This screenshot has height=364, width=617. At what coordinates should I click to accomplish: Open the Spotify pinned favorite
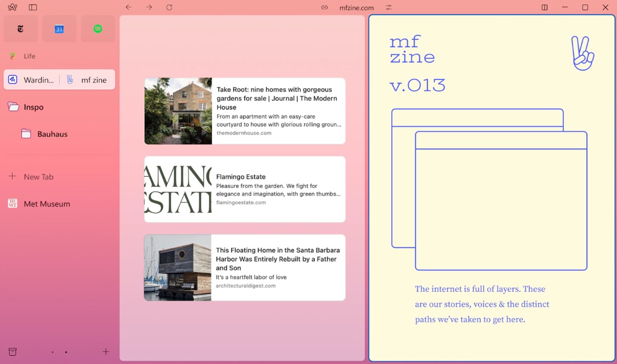[98, 28]
